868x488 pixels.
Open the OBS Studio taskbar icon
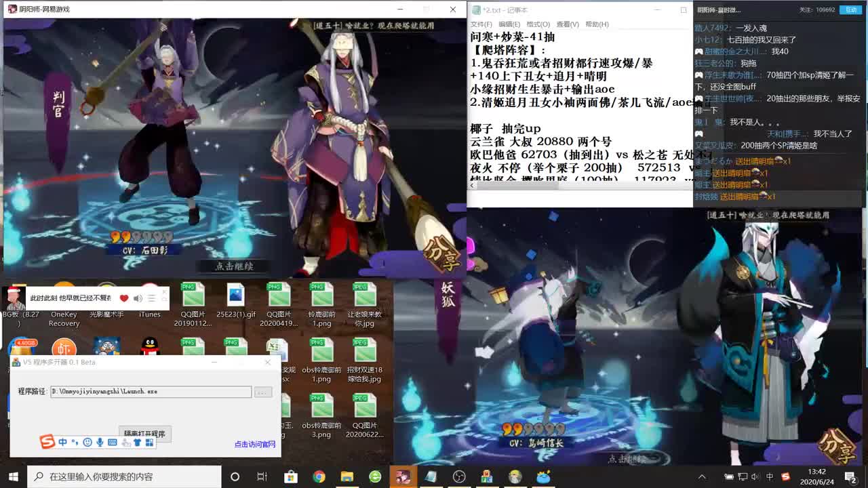pyautogui.click(x=460, y=476)
